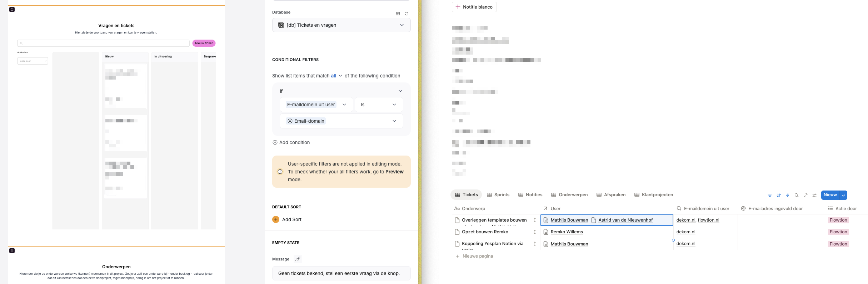The height and width of the screenshot is (284, 868).
Task: Click the table icon next to the Database label
Action: point(398,14)
